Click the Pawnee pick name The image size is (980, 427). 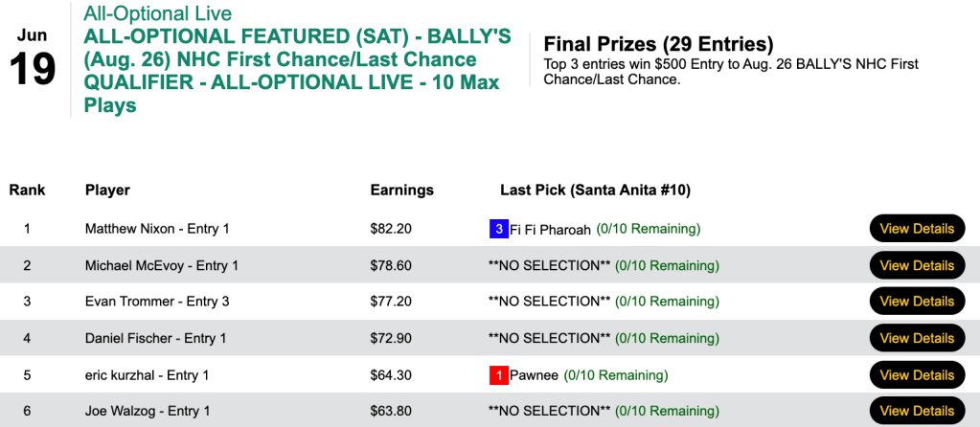(x=534, y=375)
